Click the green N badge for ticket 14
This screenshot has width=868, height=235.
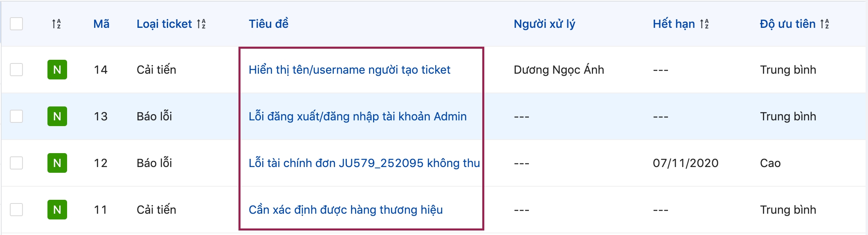[x=57, y=70]
